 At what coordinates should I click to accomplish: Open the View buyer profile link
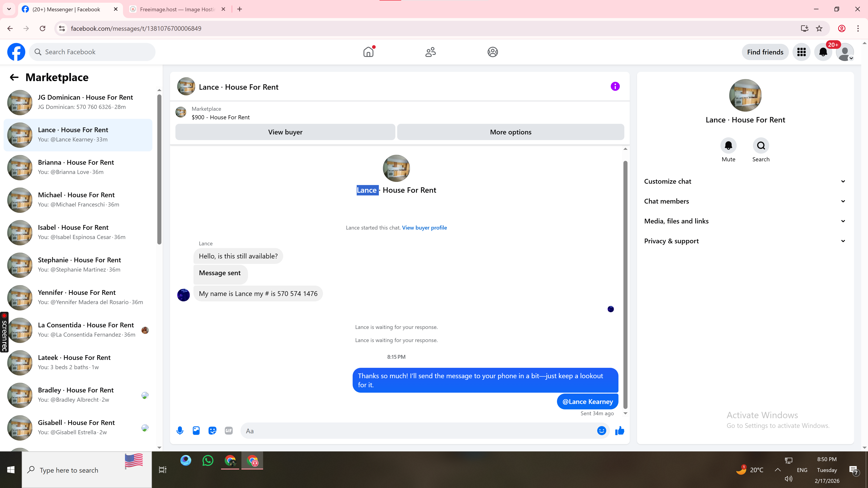coord(424,228)
